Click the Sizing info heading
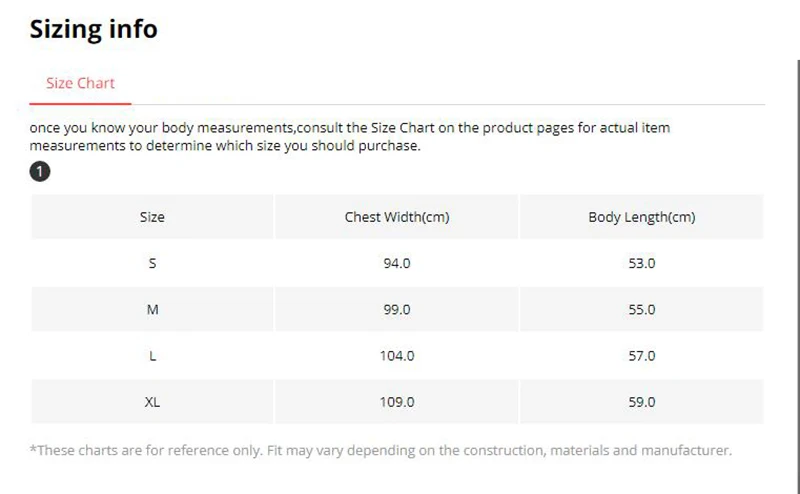Viewport: 800px width, 494px height. coord(93,29)
